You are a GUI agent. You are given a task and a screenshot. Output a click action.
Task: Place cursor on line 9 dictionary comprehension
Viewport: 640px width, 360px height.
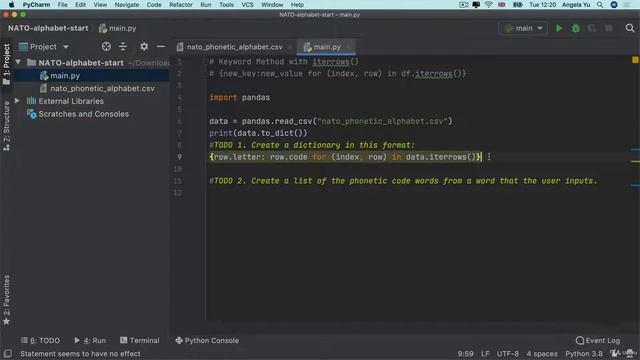pyautogui.click(x=345, y=157)
